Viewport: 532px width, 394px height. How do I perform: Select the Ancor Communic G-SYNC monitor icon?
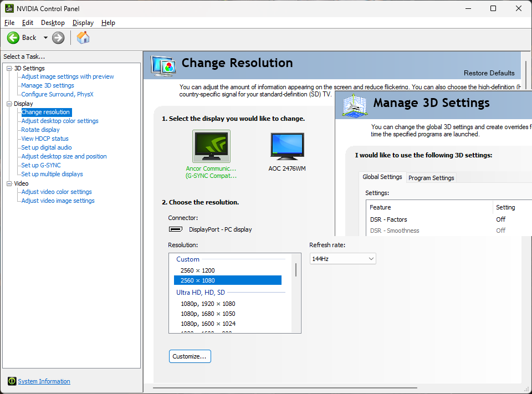click(211, 146)
